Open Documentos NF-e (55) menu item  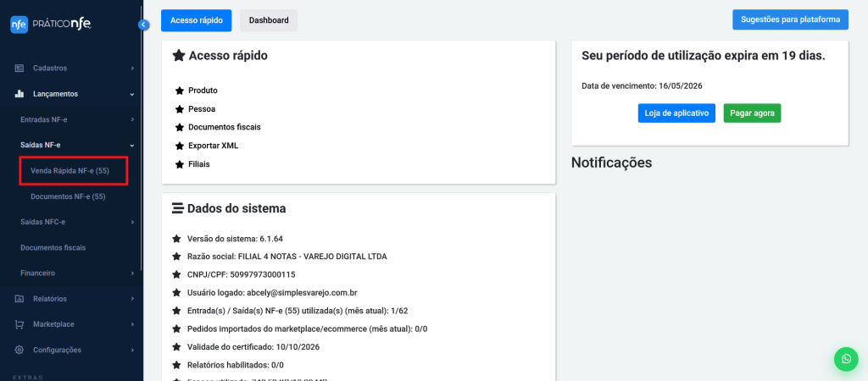pos(68,196)
